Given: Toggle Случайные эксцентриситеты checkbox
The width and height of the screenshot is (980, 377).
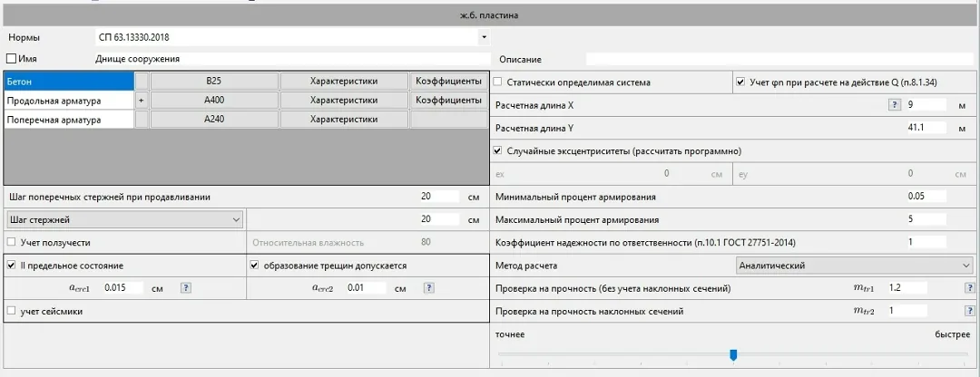Looking at the screenshot, I should pos(498,150).
